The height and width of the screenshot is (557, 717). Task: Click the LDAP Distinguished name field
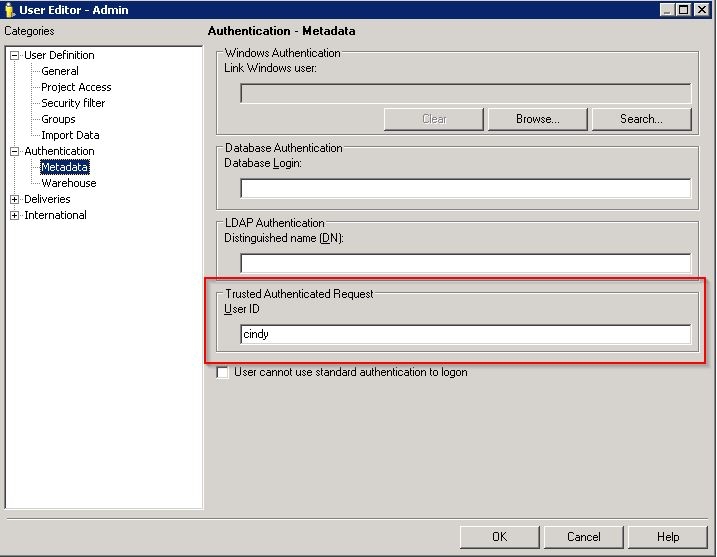coord(465,263)
